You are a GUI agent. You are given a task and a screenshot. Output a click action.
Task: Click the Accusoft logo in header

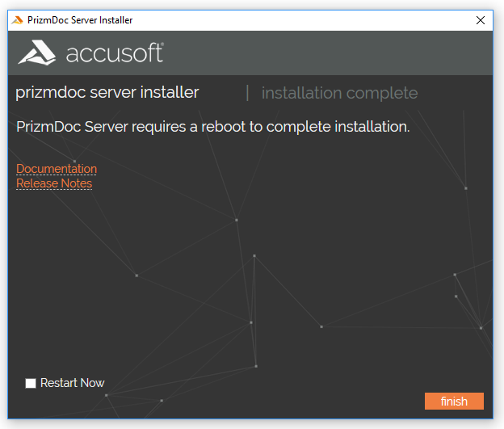(x=90, y=53)
